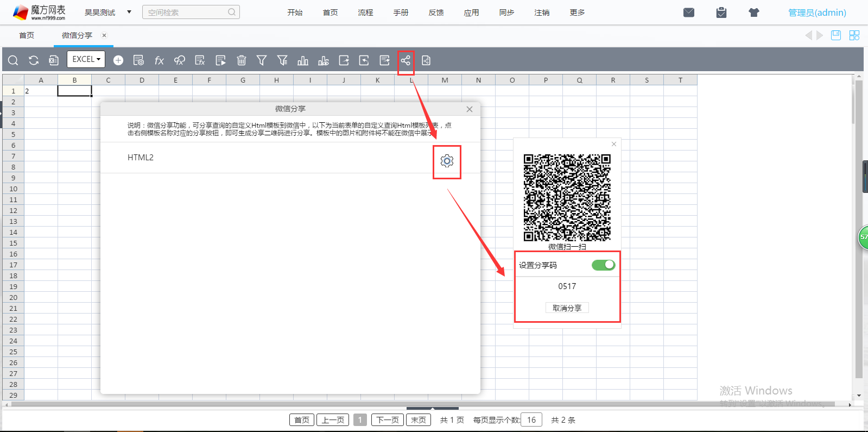This screenshot has height=432, width=868.
Task: Click the fx formula icon
Action: (x=159, y=60)
